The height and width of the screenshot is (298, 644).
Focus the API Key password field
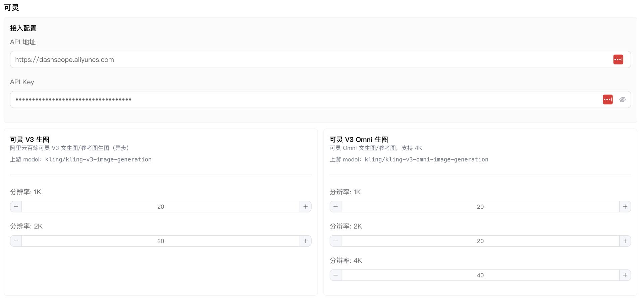click(x=320, y=99)
